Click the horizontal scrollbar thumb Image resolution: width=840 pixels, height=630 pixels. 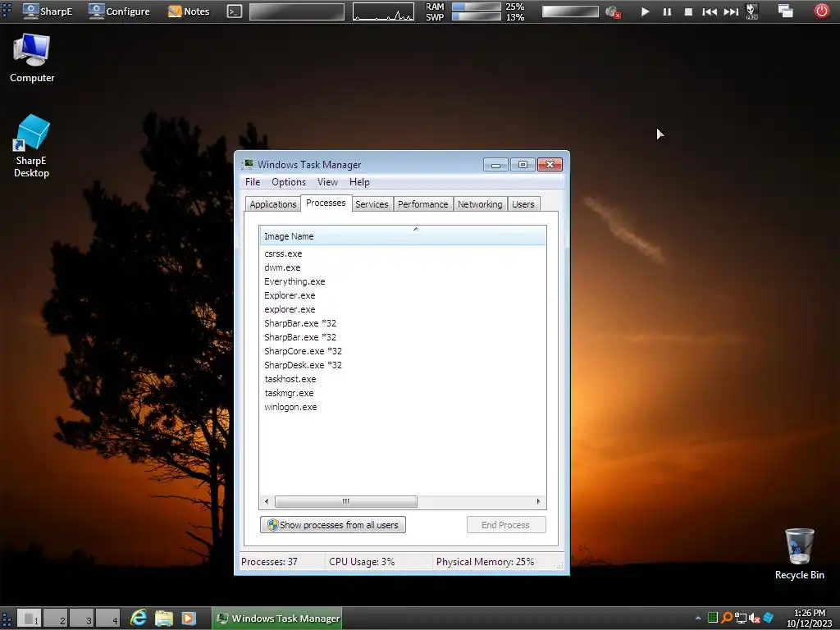pyautogui.click(x=346, y=501)
